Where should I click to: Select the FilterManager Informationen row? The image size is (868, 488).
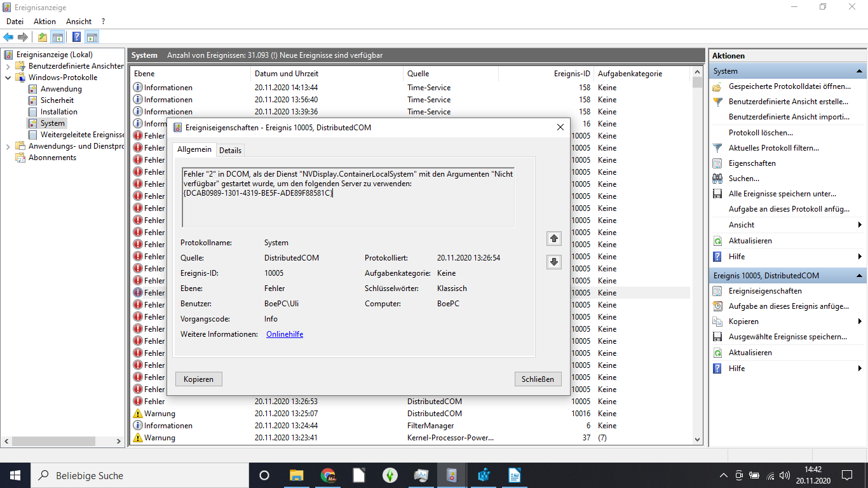410,426
